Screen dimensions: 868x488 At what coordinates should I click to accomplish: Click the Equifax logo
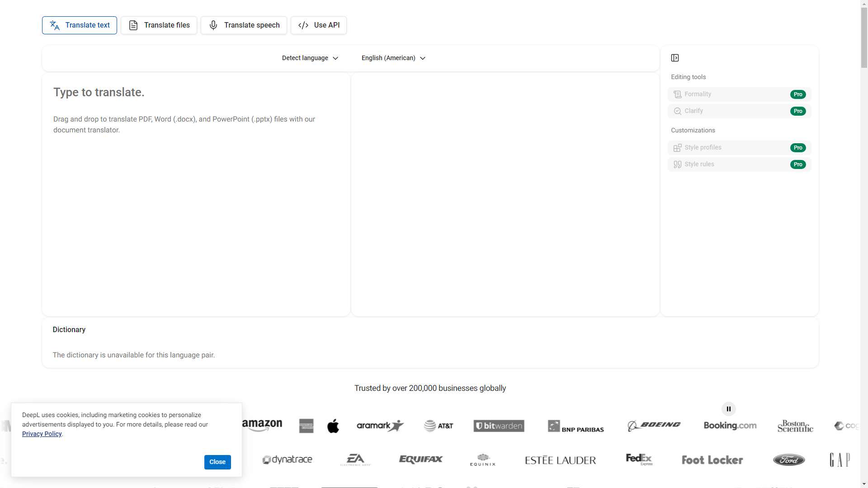coord(421,460)
